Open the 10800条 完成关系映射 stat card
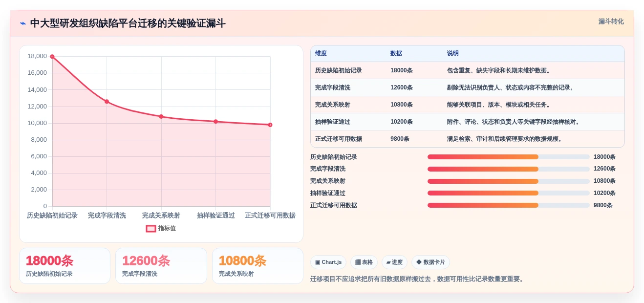The image size is (644, 303). (x=258, y=266)
